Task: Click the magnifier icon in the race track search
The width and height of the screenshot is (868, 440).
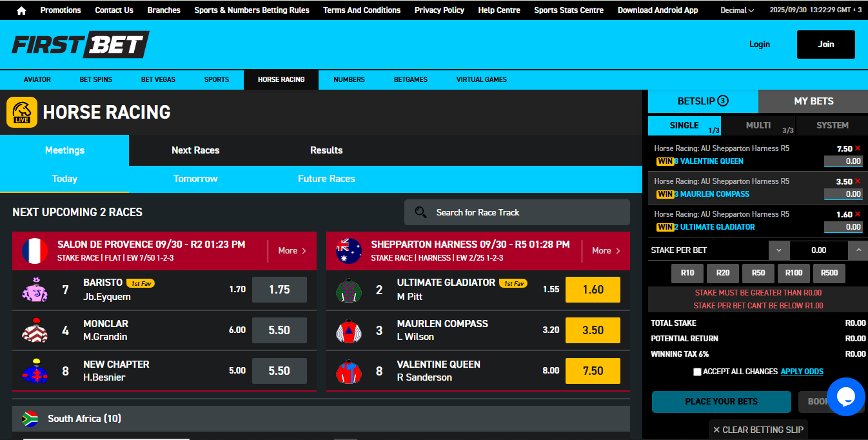Action: [x=420, y=212]
